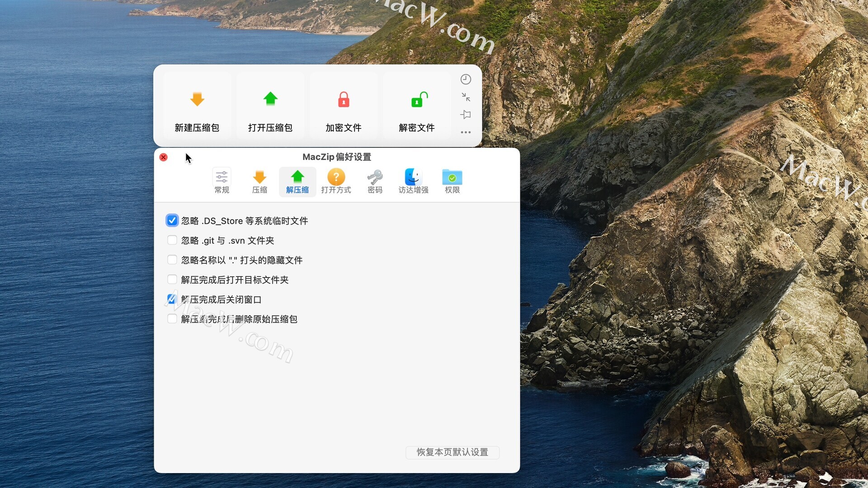Click the 解密文件 green unlock button

417,106
